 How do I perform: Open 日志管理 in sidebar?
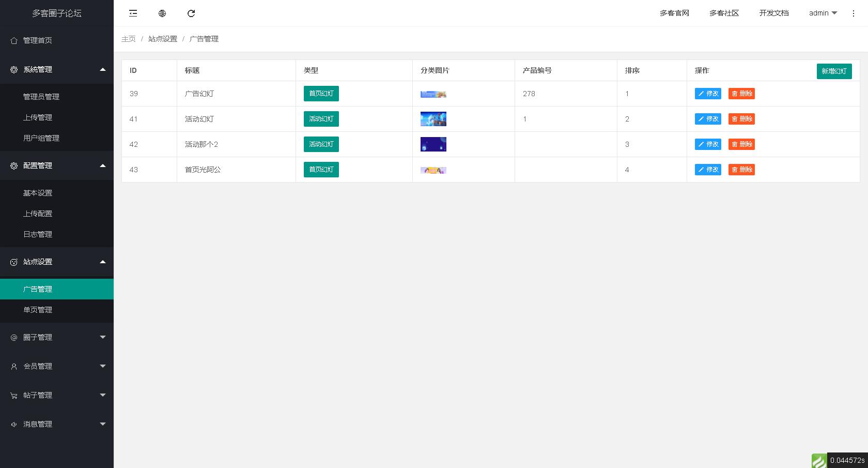coord(57,234)
